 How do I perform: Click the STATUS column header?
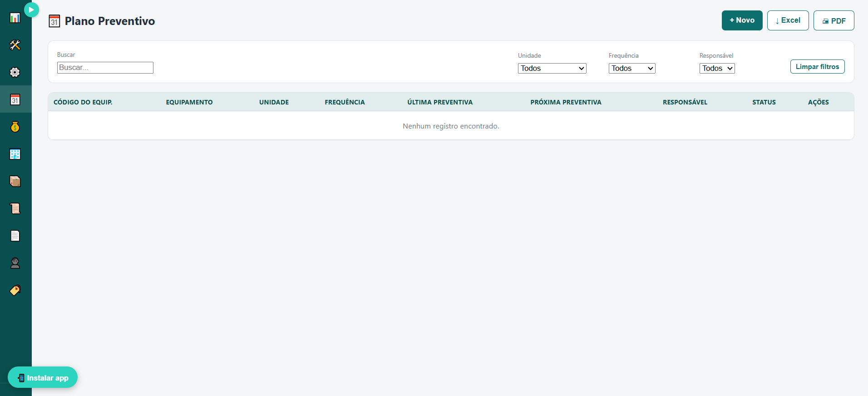click(x=764, y=102)
